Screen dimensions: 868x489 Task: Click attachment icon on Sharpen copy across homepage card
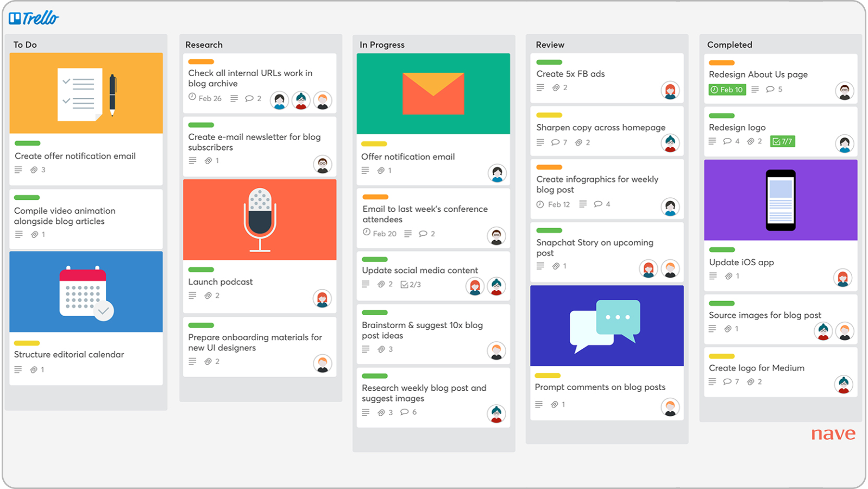point(579,142)
